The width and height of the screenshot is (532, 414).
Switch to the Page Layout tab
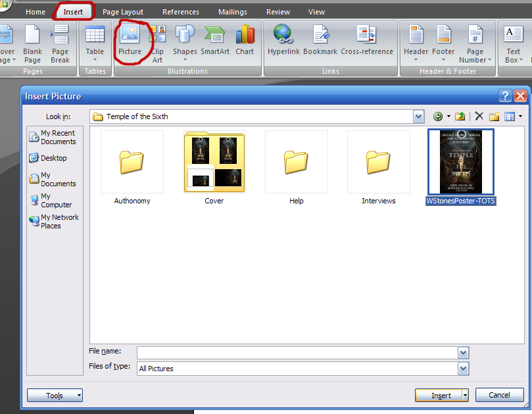(x=122, y=12)
